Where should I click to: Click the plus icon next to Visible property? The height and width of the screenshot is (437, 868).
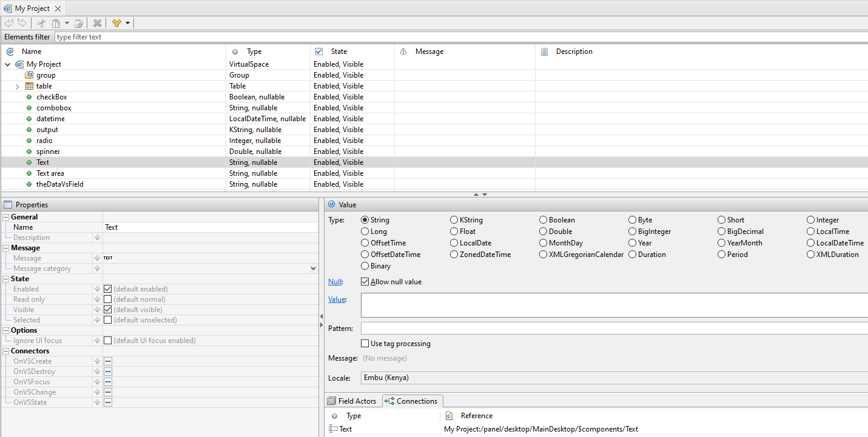pyautogui.click(x=97, y=310)
